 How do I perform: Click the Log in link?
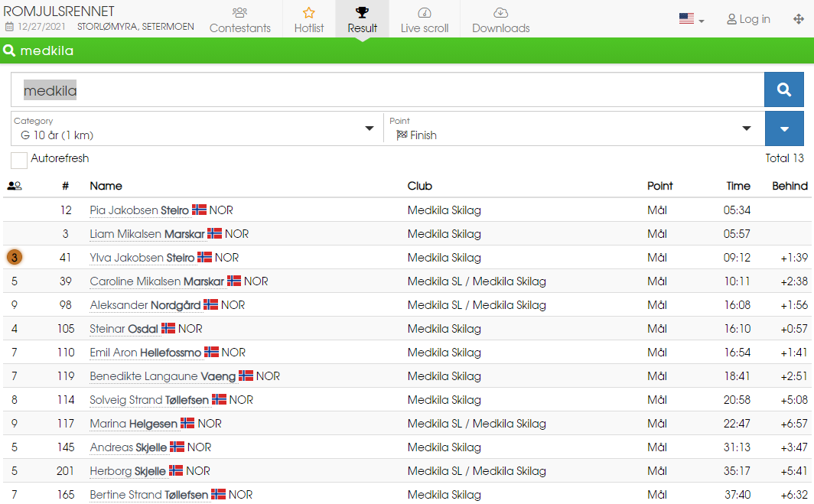tap(748, 19)
